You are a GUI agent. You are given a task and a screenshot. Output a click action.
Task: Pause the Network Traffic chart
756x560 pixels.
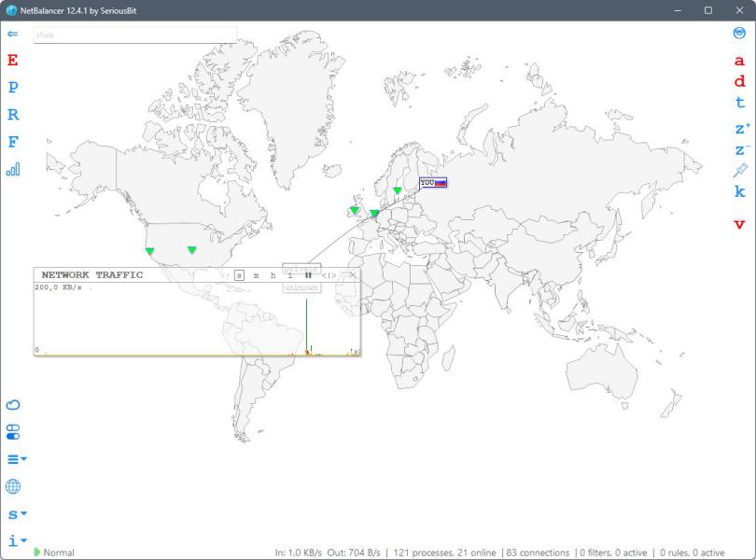[x=308, y=275]
